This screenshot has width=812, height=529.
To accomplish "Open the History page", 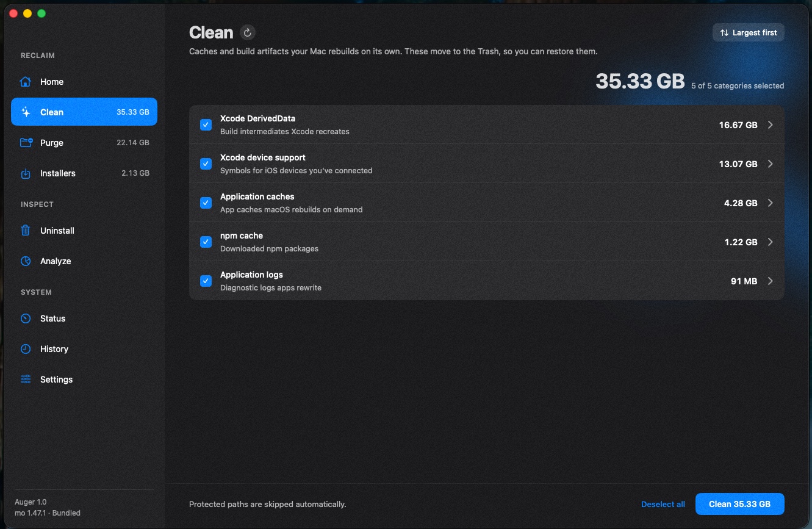I will [x=84, y=349].
